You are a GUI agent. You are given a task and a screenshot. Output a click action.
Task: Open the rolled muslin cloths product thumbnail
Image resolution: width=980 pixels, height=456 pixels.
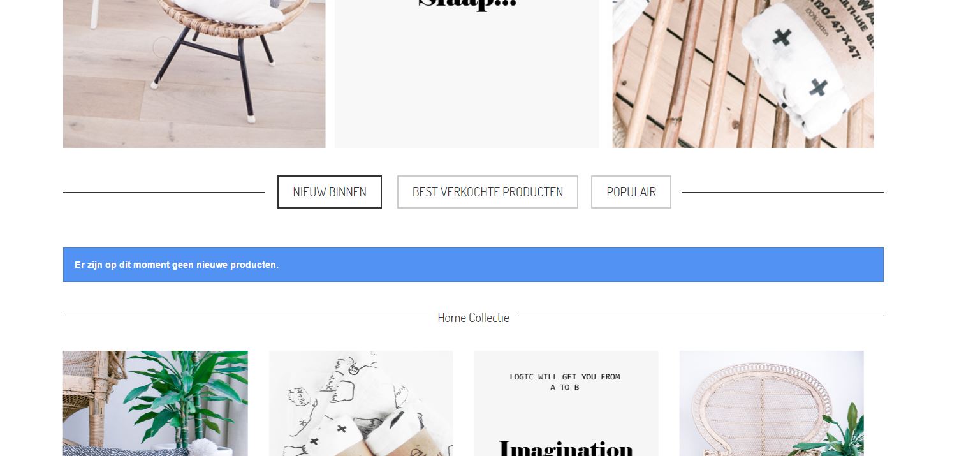(x=361, y=403)
